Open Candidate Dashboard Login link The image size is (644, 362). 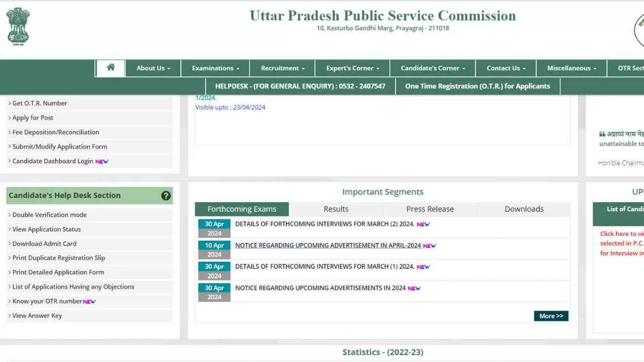point(53,161)
